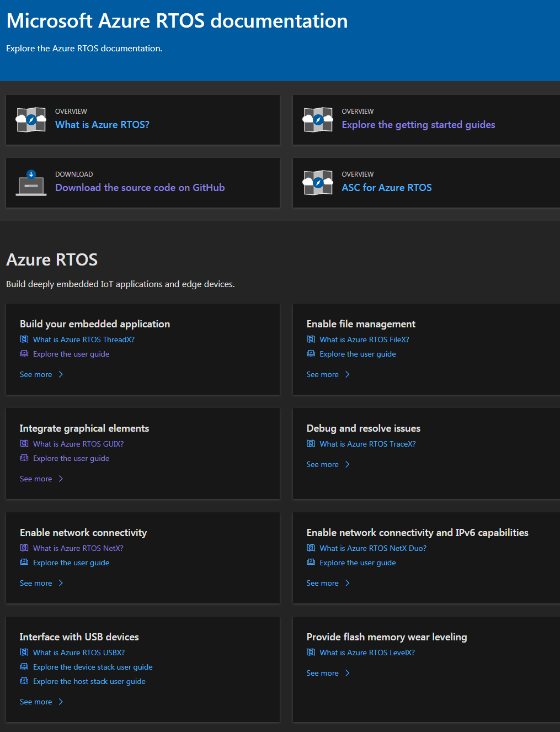
Task: Click the overview icon next to NetX Duo link
Action: point(311,548)
